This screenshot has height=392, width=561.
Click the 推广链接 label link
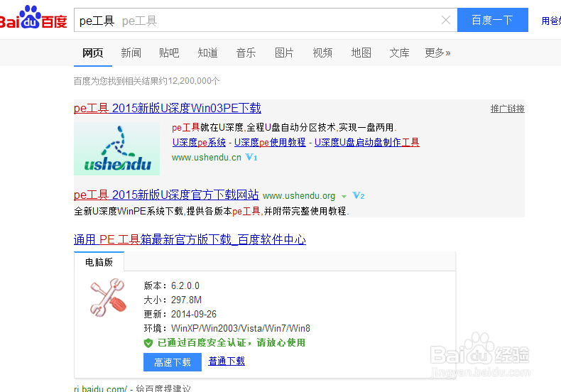click(x=507, y=109)
